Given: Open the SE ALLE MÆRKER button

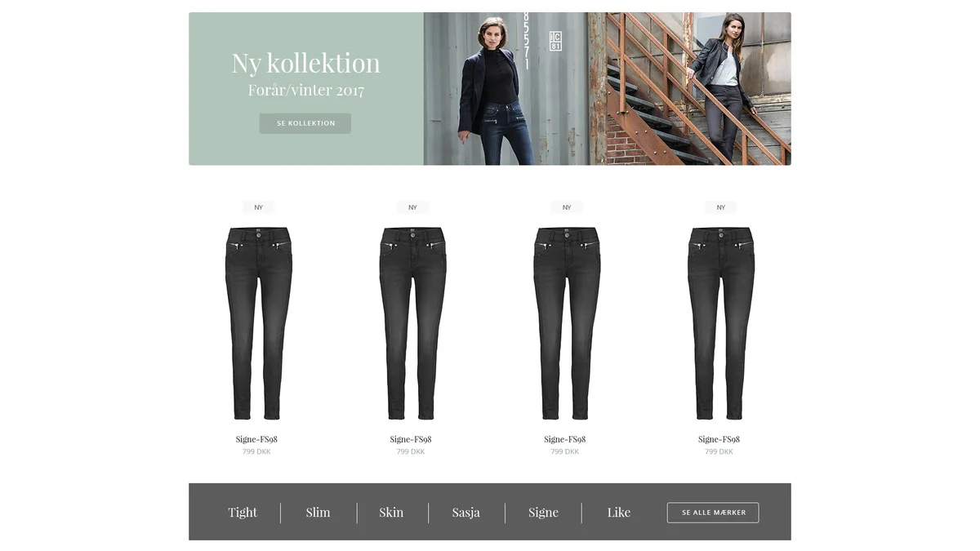Looking at the screenshot, I should [x=713, y=513].
